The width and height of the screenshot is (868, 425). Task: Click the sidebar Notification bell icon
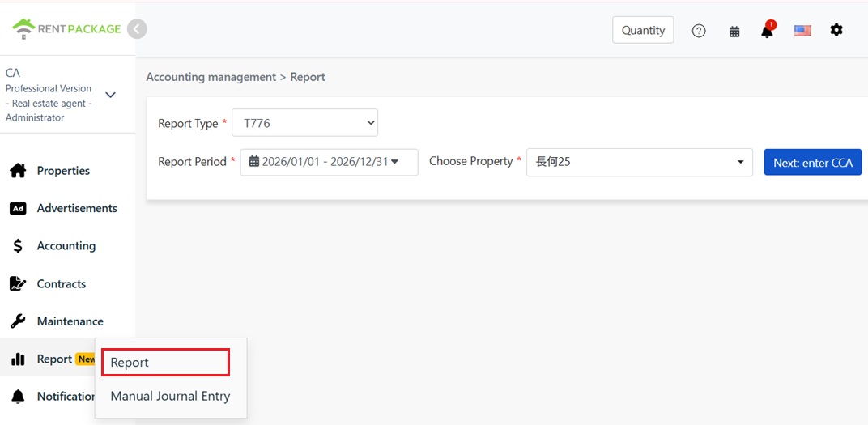(18, 397)
